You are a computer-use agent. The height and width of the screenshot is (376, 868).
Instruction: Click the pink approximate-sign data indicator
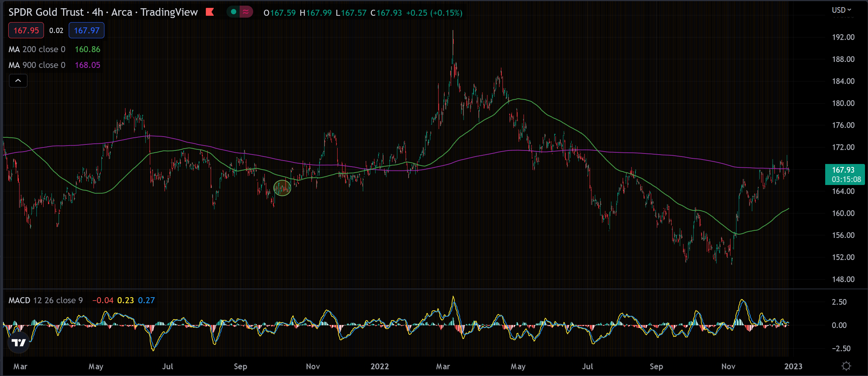246,12
